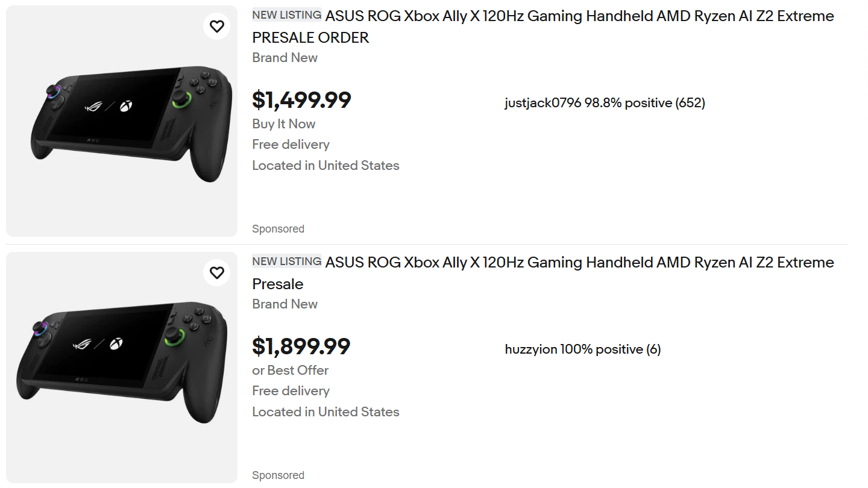868x488 pixels.
Task: View seller justjack0796 feedback info
Action: [605, 103]
